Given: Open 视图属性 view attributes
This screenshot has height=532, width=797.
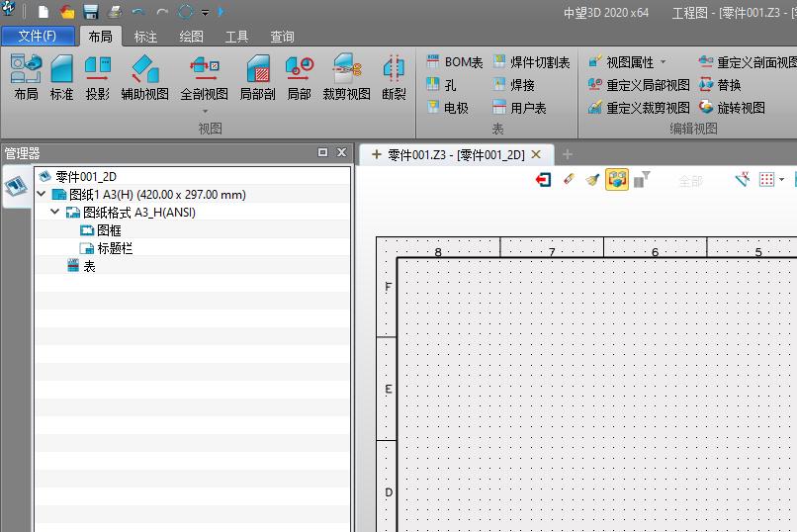Looking at the screenshot, I should pyautogui.click(x=621, y=62).
